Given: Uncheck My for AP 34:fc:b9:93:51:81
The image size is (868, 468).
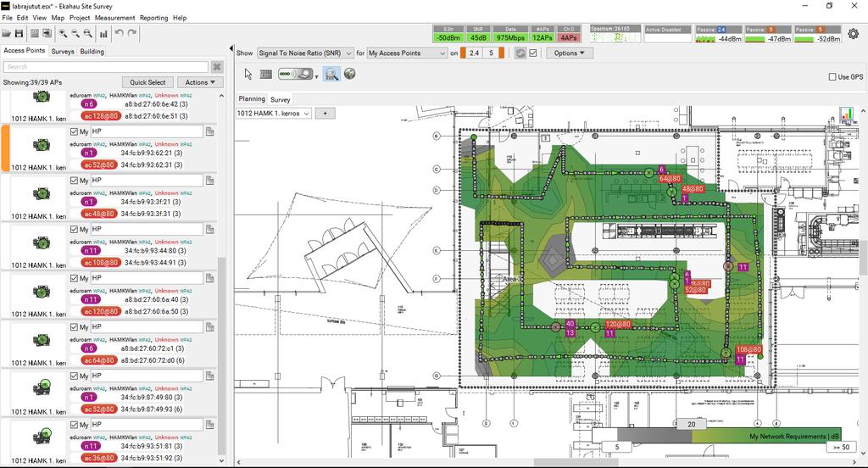Looking at the screenshot, I should [75, 425].
